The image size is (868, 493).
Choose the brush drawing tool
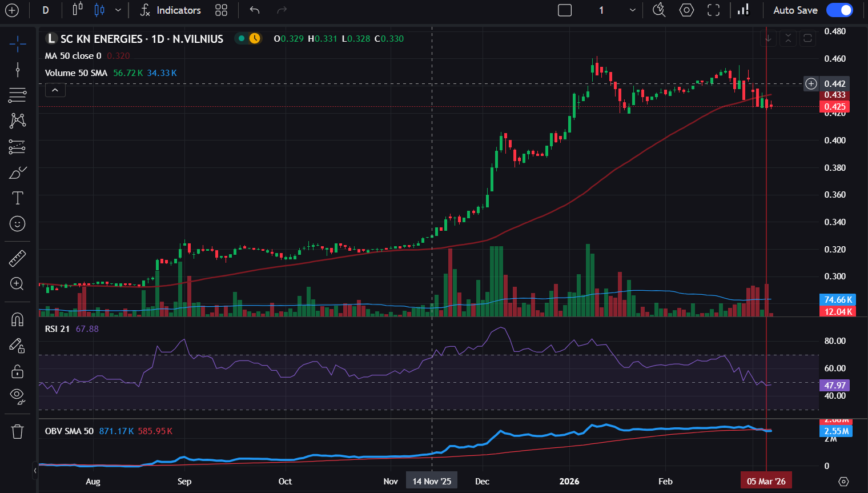[x=18, y=173]
